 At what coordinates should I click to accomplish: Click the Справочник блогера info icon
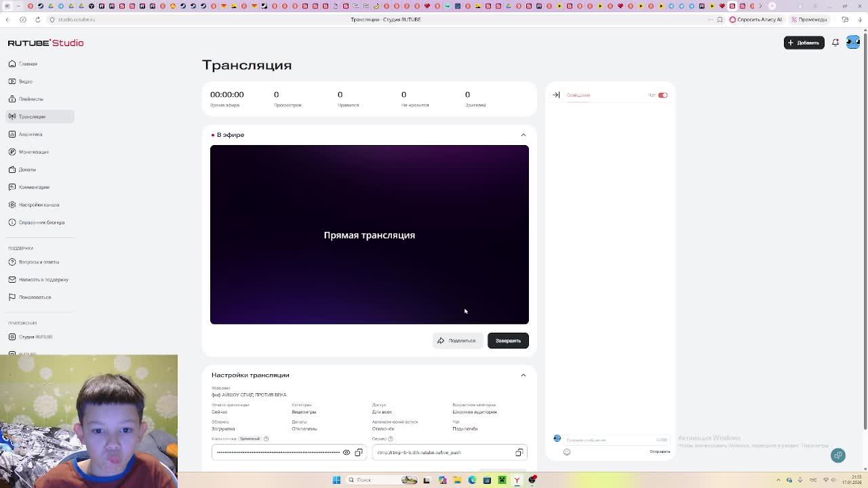12,222
